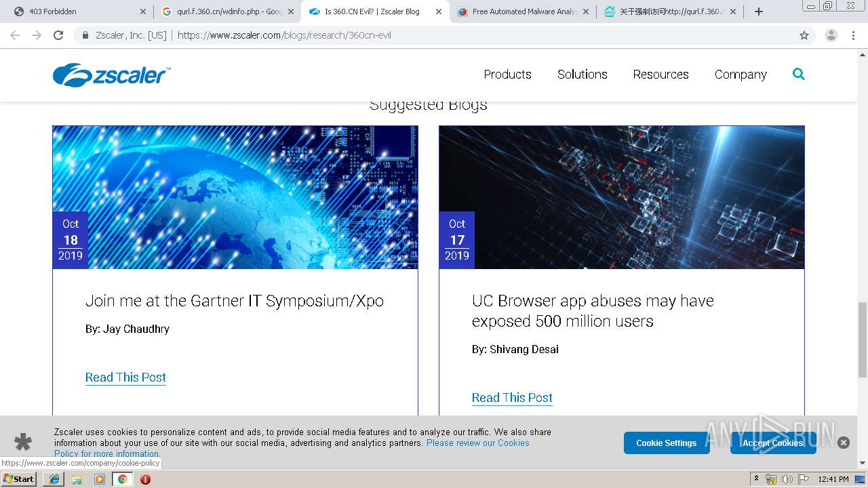
Task: Open the Chrome profile avatar icon
Action: 831,35
